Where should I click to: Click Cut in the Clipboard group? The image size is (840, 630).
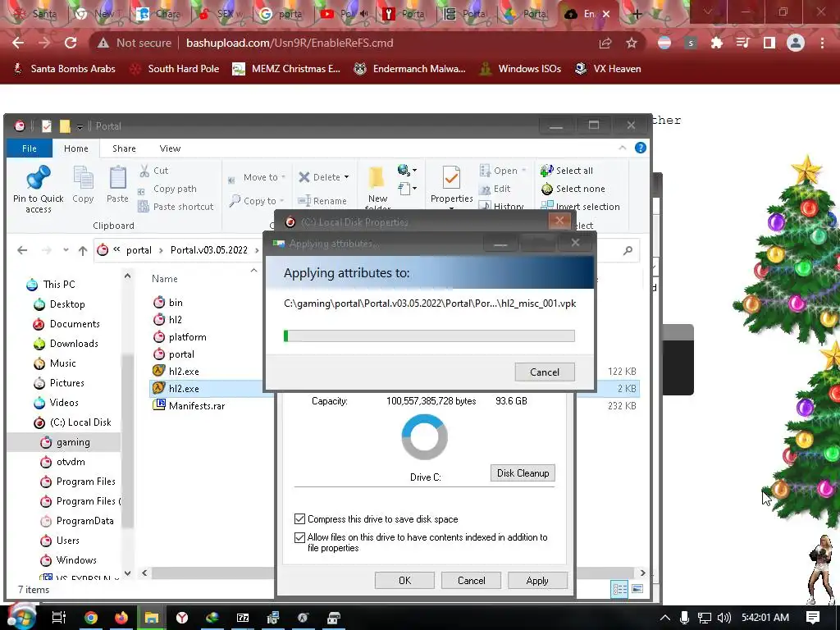[x=154, y=171]
